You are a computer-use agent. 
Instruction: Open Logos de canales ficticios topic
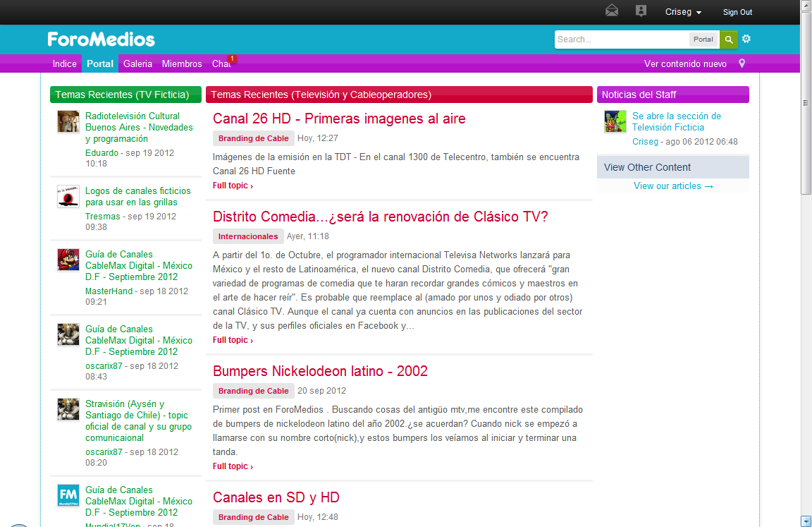pos(137,196)
